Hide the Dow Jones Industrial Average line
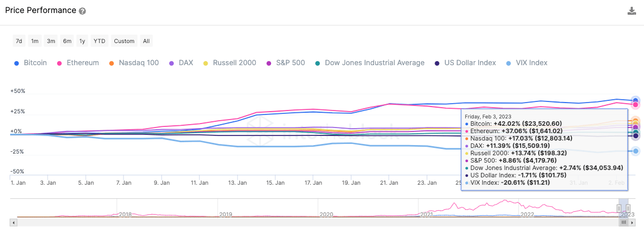 370,63
